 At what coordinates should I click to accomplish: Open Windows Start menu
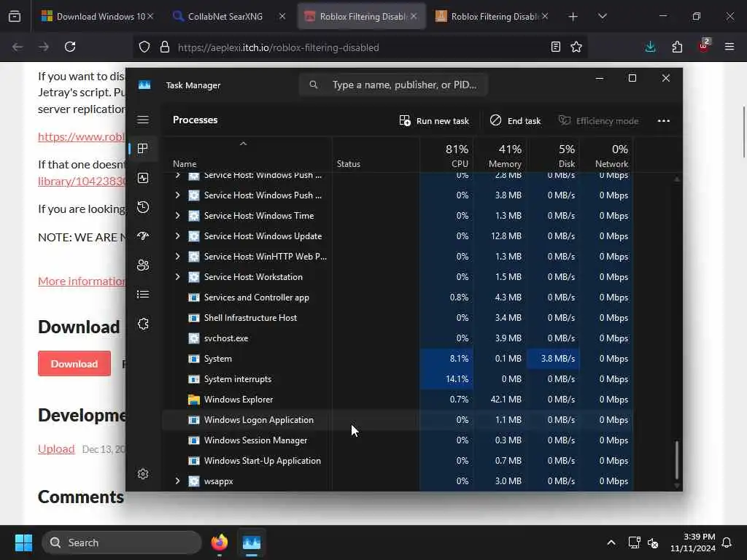coord(23,542)
